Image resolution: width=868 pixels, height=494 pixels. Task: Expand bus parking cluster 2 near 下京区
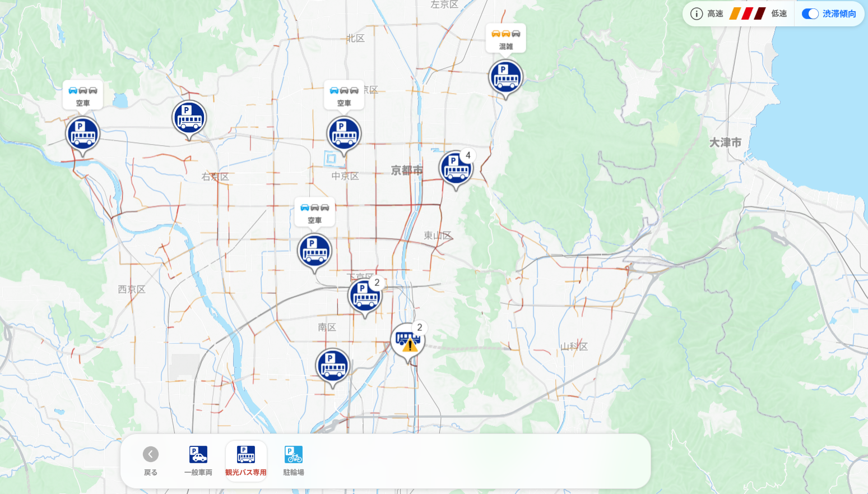coord(365,295)
